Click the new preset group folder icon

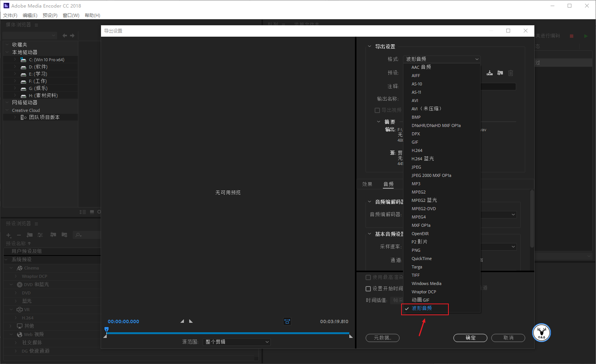tap(30, 235)
